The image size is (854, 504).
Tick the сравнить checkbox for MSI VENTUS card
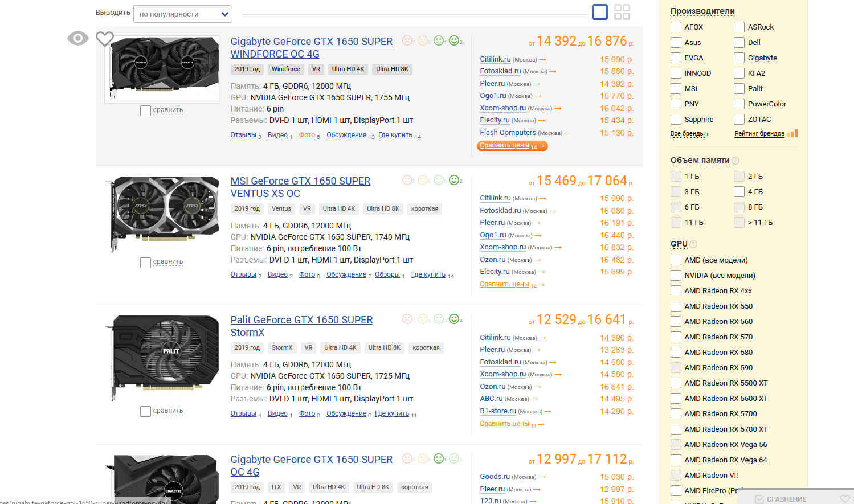[x=145, y=263]
